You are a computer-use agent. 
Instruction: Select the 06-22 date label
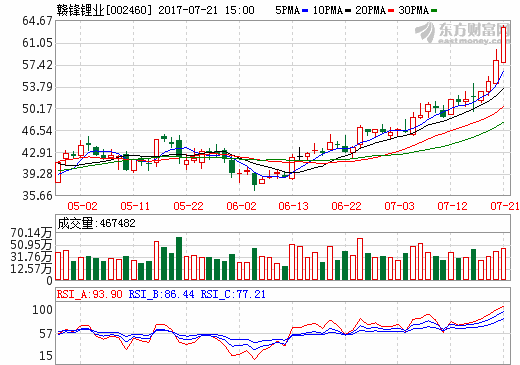[x=346, y=206]
